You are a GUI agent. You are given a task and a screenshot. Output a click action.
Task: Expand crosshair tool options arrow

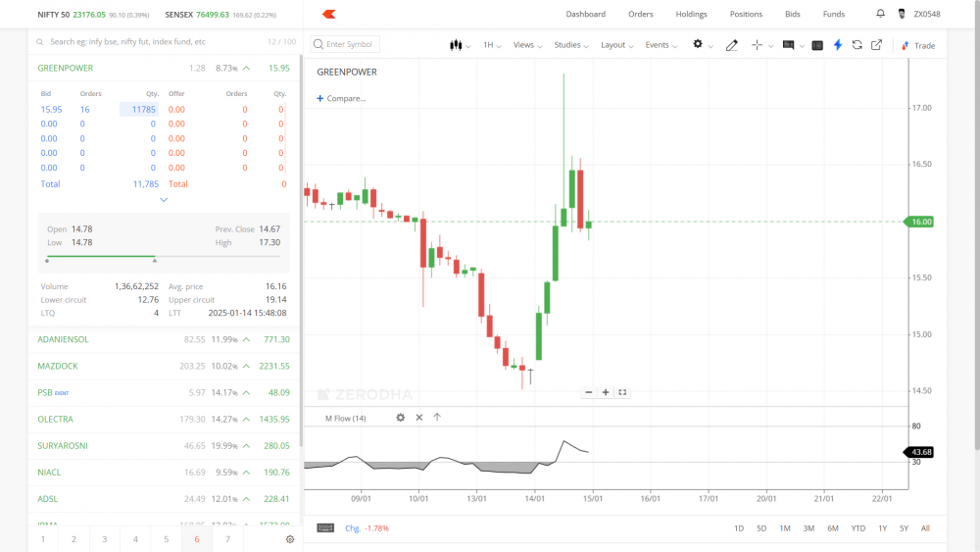[770, 46]
